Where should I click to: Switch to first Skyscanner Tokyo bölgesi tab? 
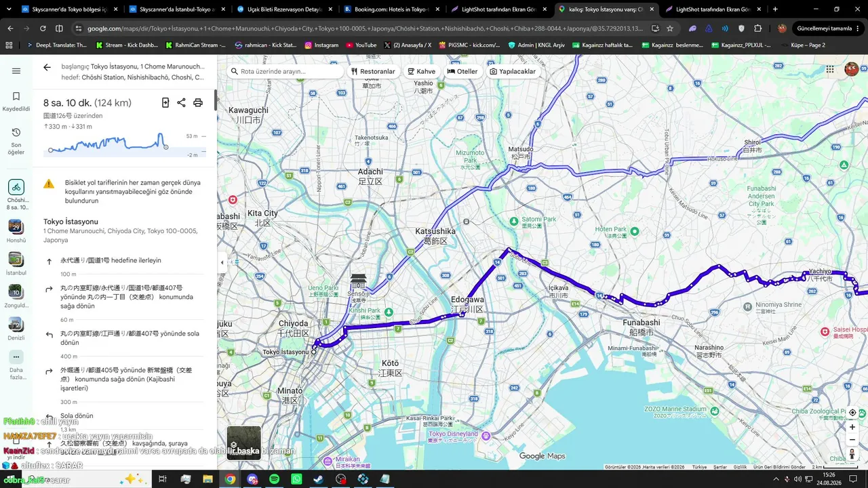[x=70, y=9]
